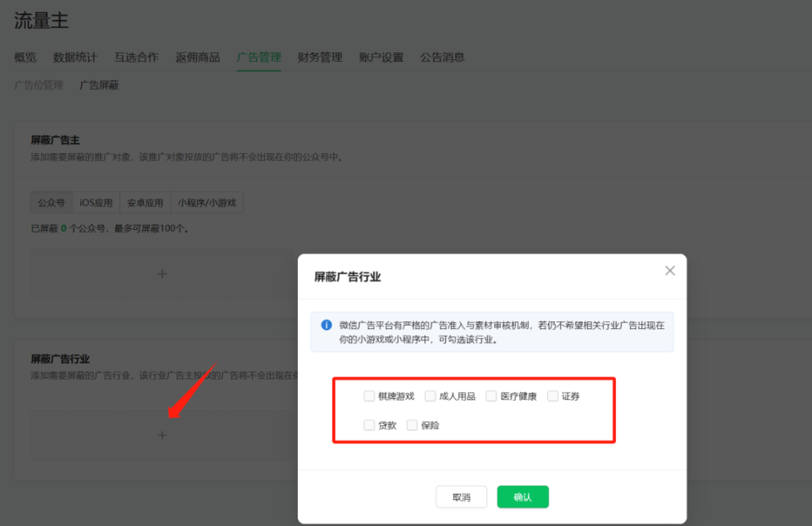The image size is (812, 526).
Task: Click the 取消 button
Action: 461,496
